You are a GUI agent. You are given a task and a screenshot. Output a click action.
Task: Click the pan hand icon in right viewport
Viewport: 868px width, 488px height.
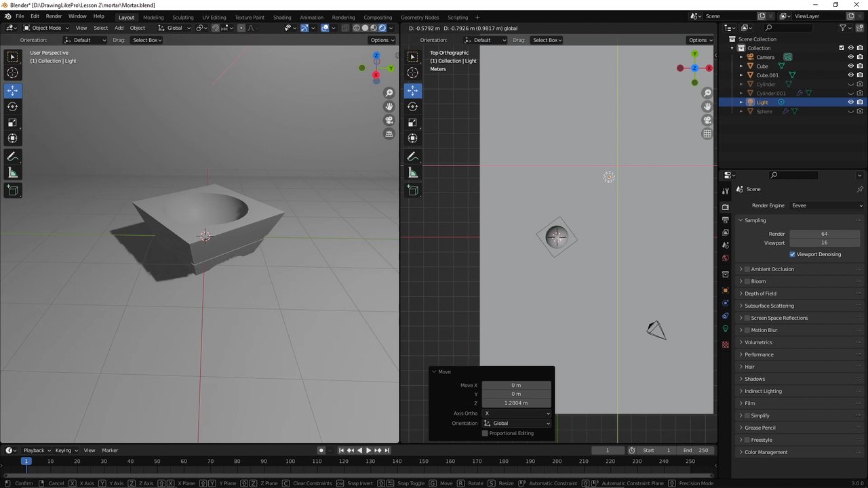[x=707, y=106]
